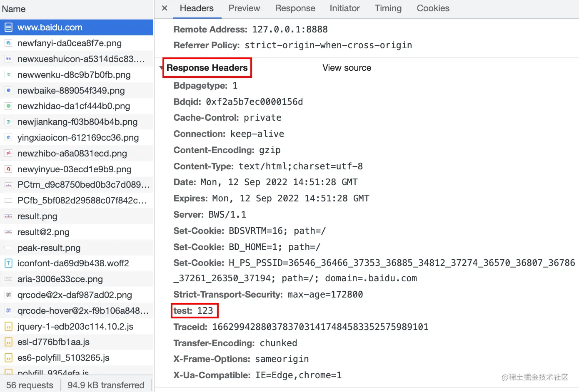The image size is (579, 392).
Task: Click 94.9 kB transferred status entry
Action: [106, 385]
